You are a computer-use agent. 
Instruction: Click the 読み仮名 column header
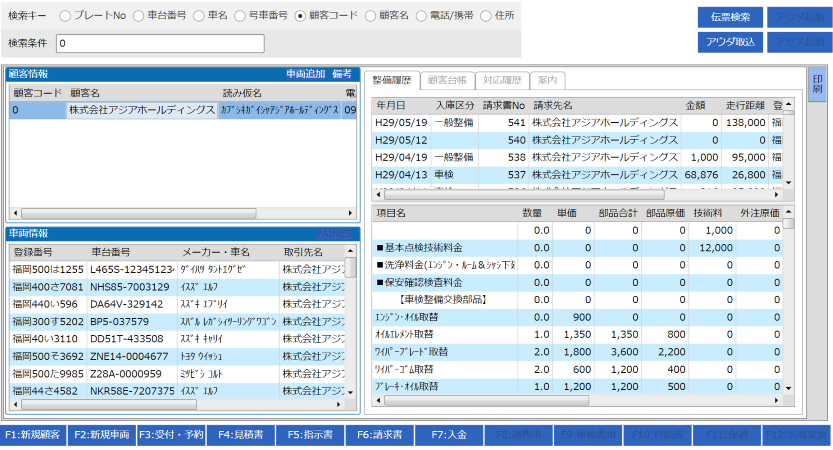click(x=279, y=93)
